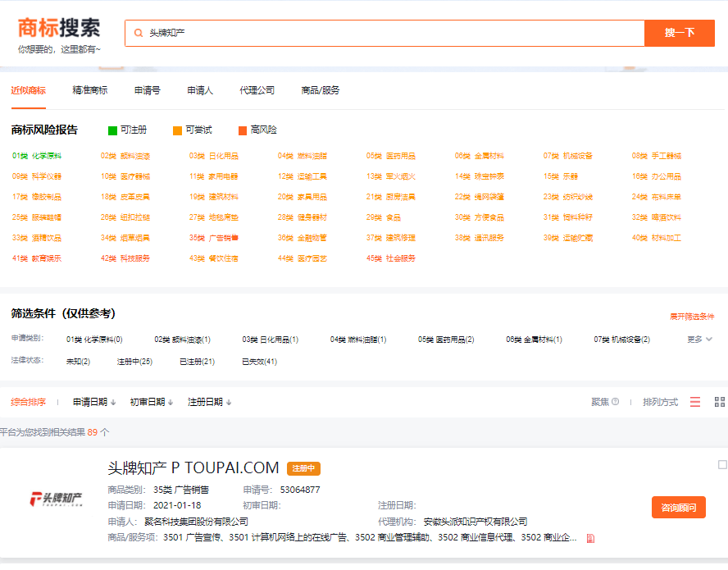Open risk class 05类 医药用品
This screenshot has height=570, width=728.
point(390,156)
